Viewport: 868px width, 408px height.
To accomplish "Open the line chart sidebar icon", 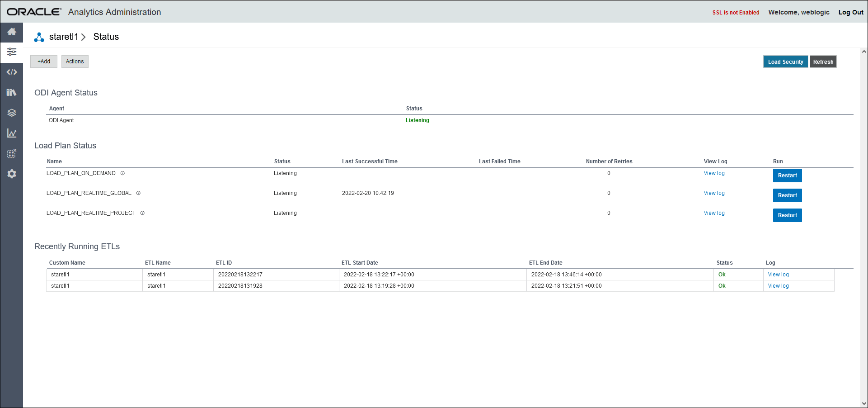I will click(12, 133).
